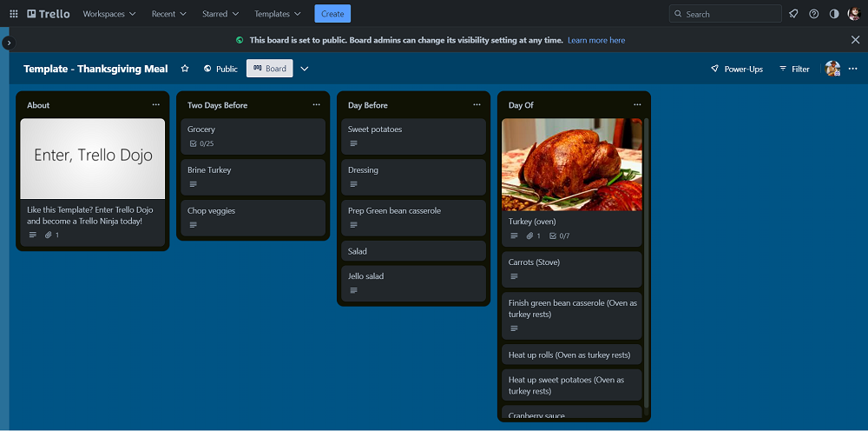Open Power-Ups rocket button
The image size is (868, 431).
tap(736, 69)
